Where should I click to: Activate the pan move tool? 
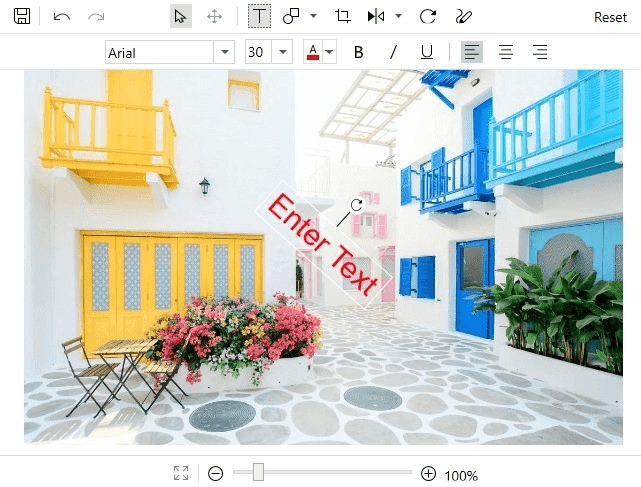tap(214, 17)
